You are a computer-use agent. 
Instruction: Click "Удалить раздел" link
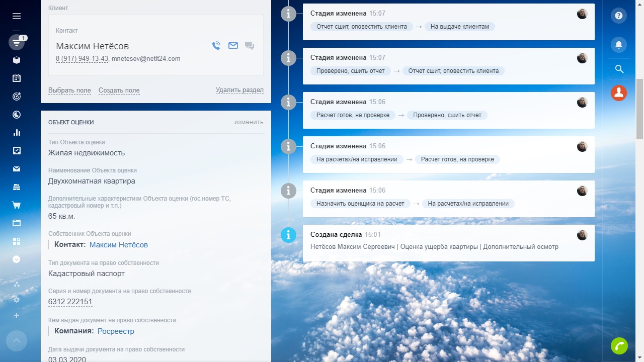point(239,90)
